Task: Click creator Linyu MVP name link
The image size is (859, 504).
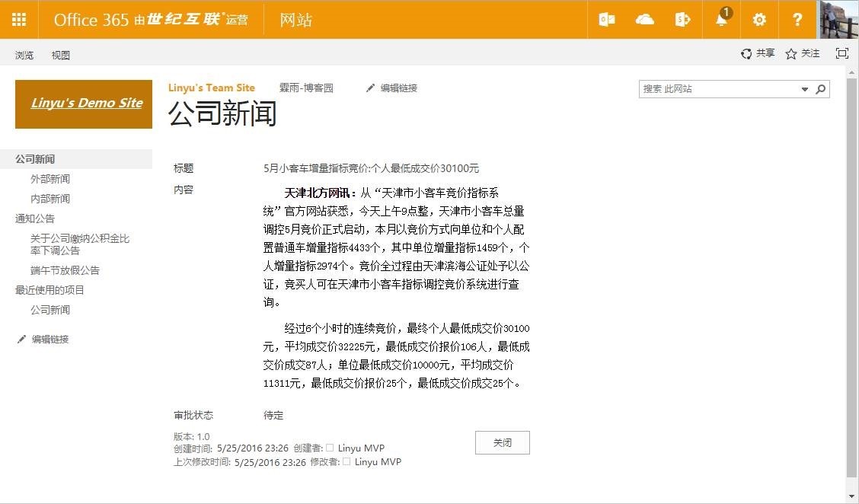Action: [361, 448]
